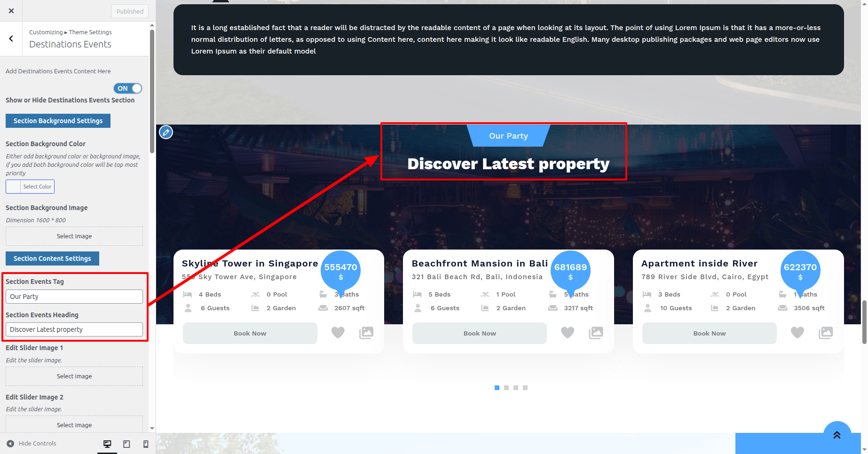Go back to Theme Settings panel
Viewport: 868px width, 454px height.
coord(11,39)
